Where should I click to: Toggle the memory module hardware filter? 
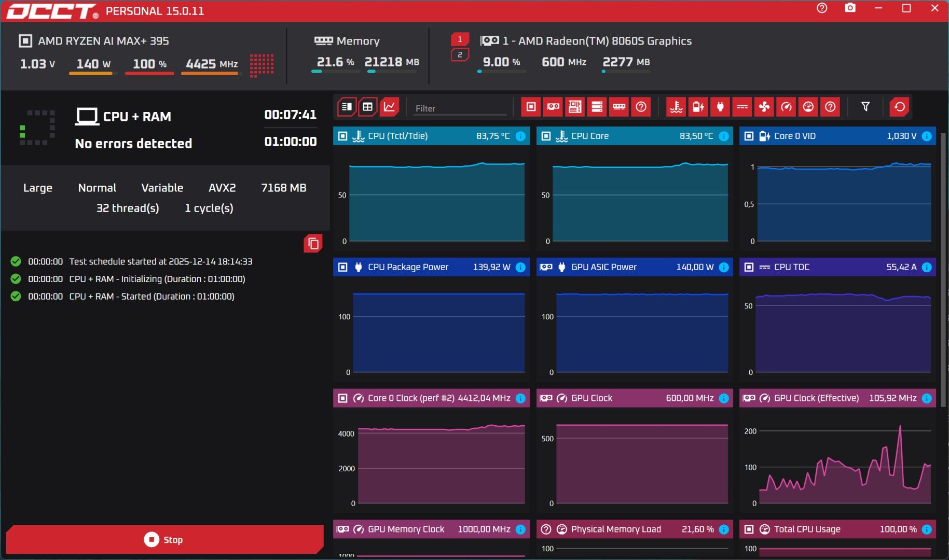[x=619, y=107]
